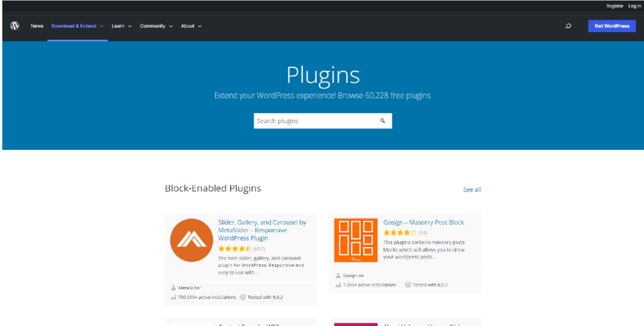Click the MetaSlider star rating
Viewport: 644px width, 326px height.
click(235, 249)
